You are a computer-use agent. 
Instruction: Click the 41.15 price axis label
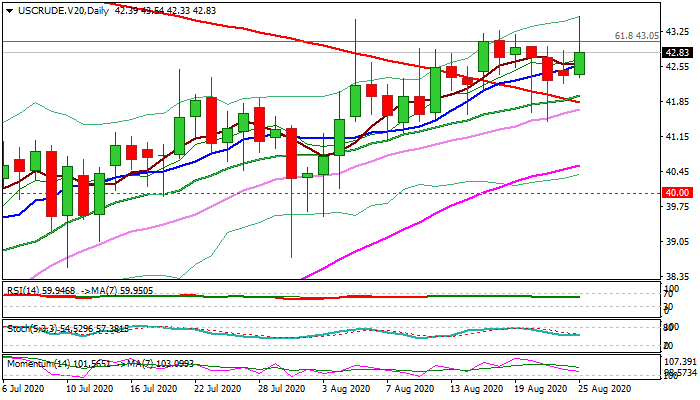pos(678,137)
